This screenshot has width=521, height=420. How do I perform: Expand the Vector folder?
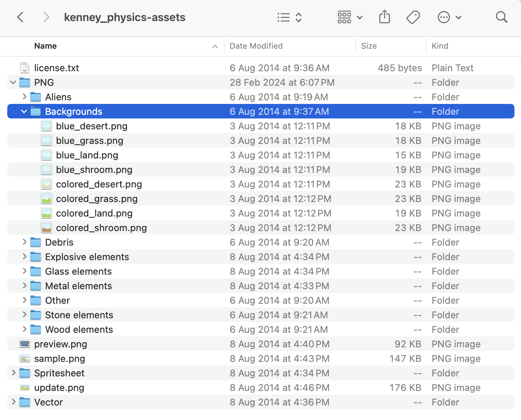pyautogui.click(x=13, y=402)
